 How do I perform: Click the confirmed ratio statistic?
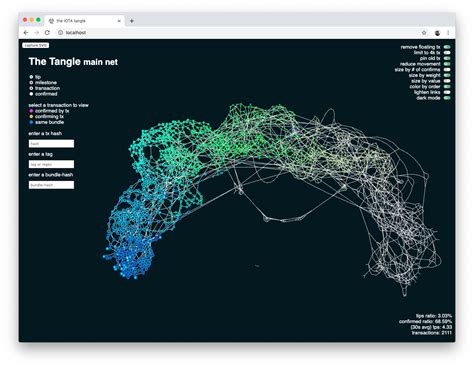425,321
